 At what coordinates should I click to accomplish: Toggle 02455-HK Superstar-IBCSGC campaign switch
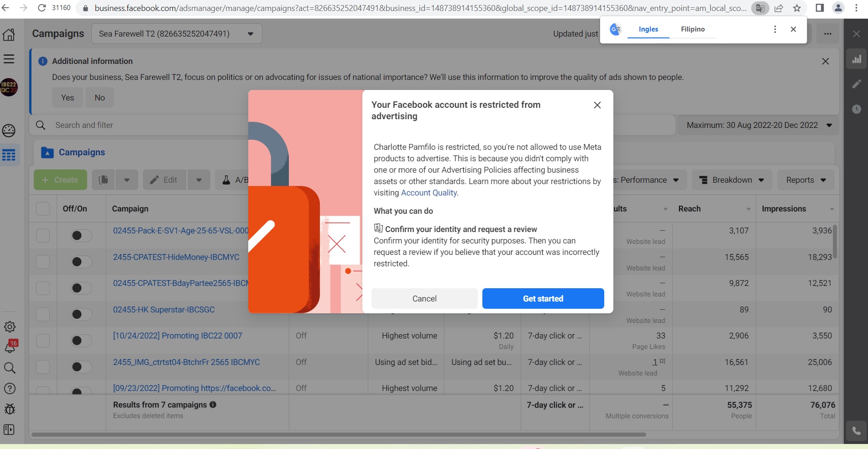pyautogui.click(x=81, y=314)
